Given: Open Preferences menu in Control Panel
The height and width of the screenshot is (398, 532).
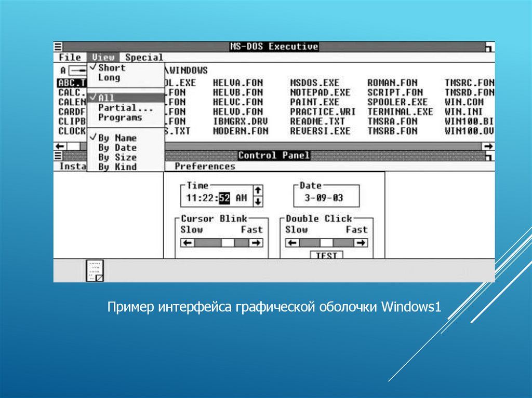Looking at the screenshot, I should pos(205,166).
